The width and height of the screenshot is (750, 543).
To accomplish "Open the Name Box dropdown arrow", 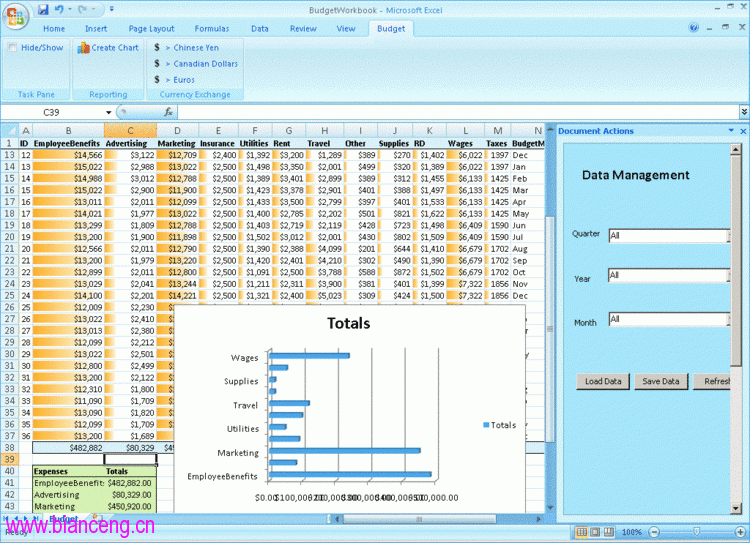I will pyautogui.click(x=109, y=112).
